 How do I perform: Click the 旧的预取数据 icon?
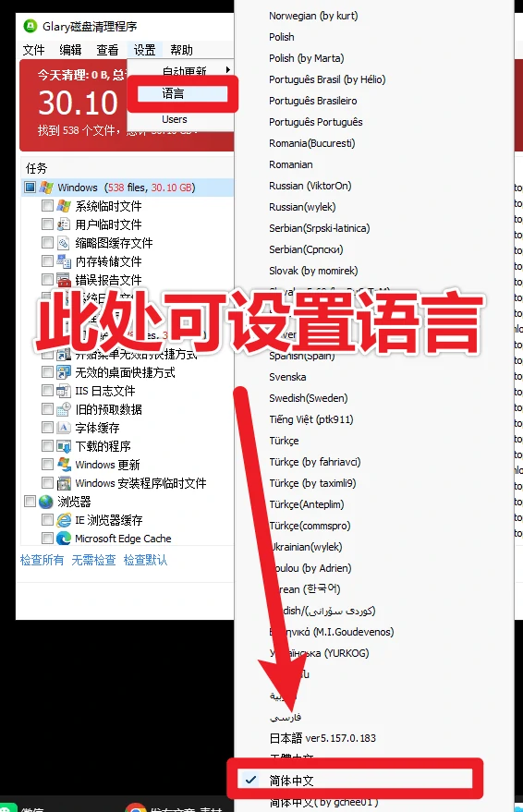tap(64, 409)
